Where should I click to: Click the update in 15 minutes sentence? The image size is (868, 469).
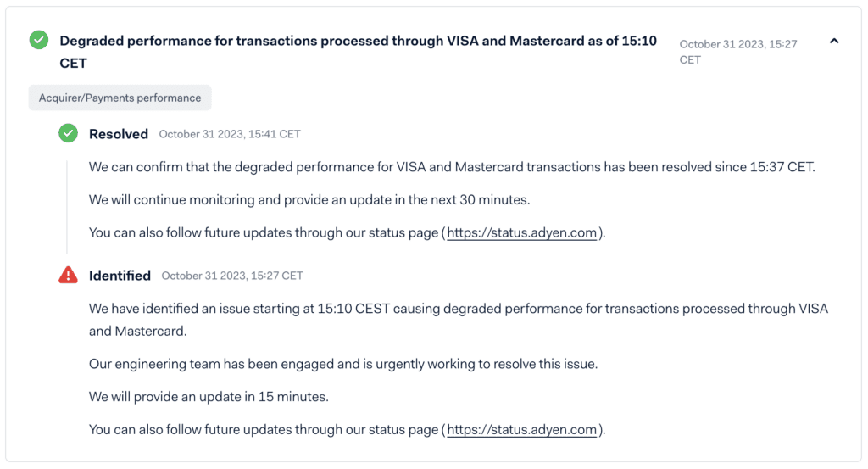pyautogui.click(x=209, y=397)
